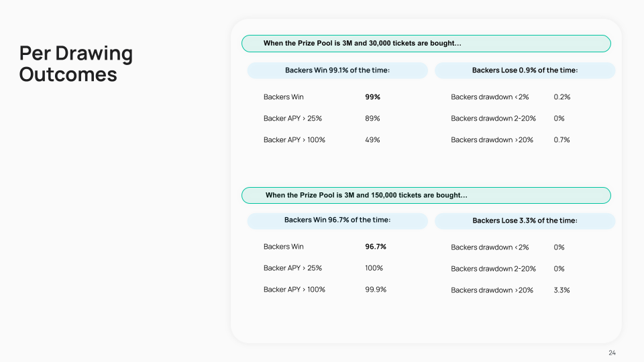Click the bold 96.7% Backers Win value
Image resolution: width=644 pixels, height=362 pixels.
pyautogui.click(x=376, y=247)
